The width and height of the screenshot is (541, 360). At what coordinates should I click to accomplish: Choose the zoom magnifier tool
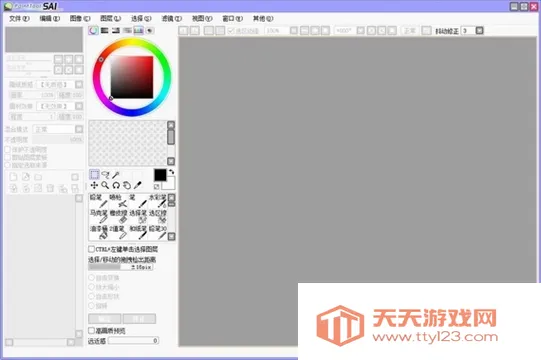[x=105, y=185]
